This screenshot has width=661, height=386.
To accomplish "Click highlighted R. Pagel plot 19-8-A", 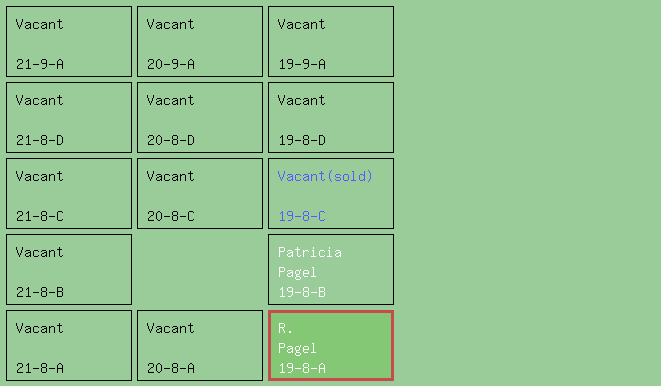I will pos(331,346).
